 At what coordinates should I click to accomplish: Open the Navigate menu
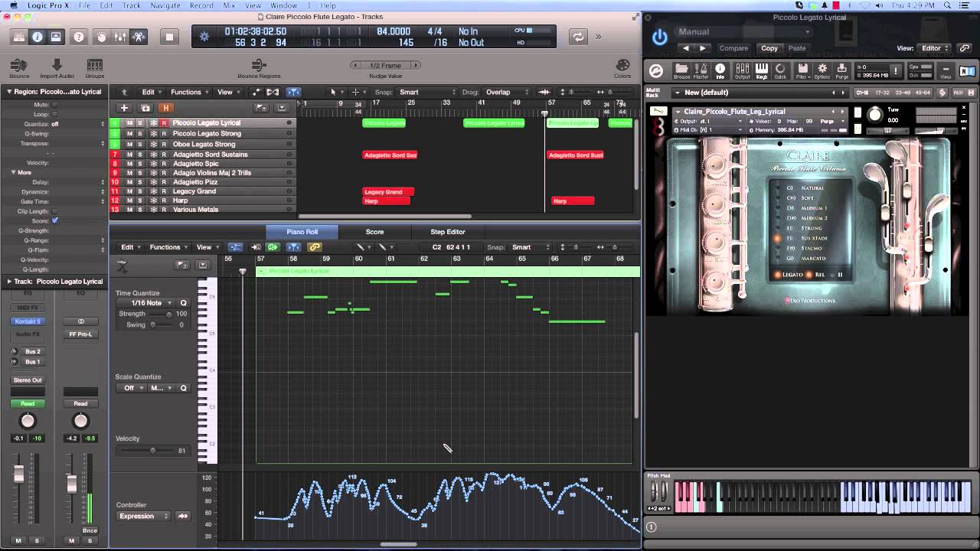pyautogui.click(x=165, y=5)
